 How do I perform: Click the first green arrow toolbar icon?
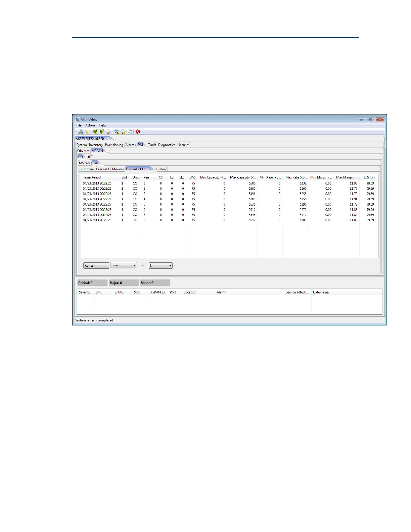pyautogui.click(x=95, y=132)
